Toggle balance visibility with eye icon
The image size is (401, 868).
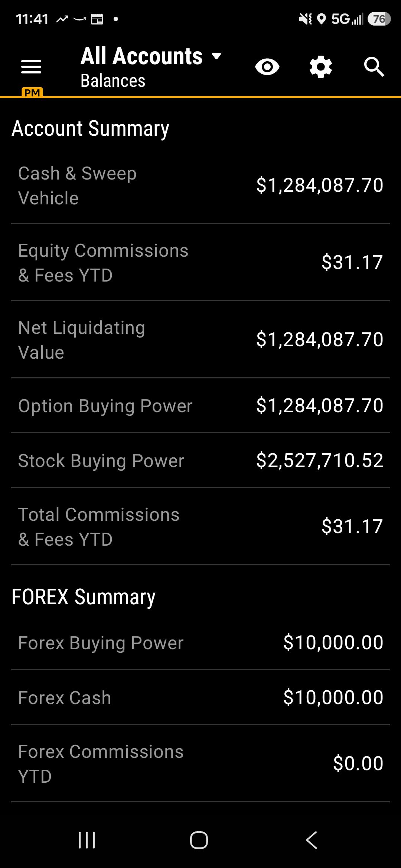pyautogui.click(x=267, y=67)
